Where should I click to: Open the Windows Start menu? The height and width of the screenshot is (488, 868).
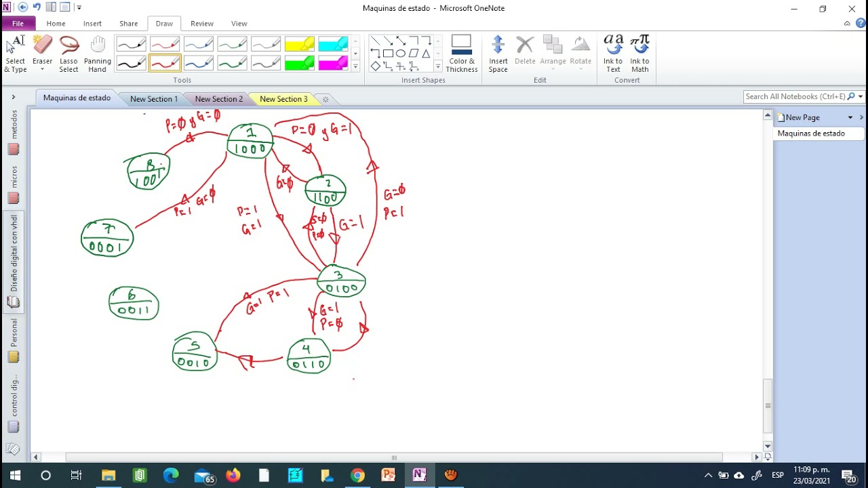(x=15, y=475)
